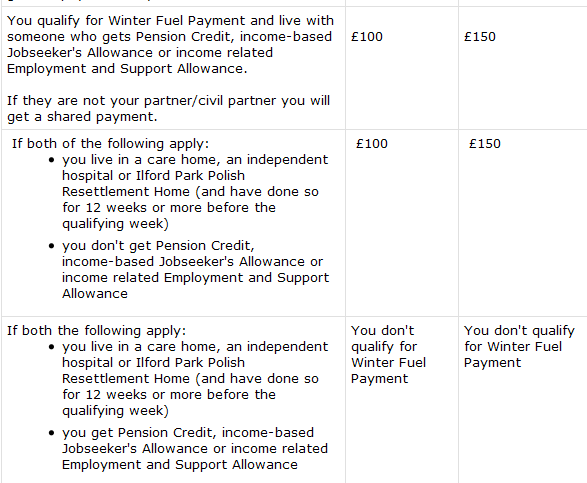
Task: Click 'If both the following apply:' heading
Action: [x=96, y=331]
